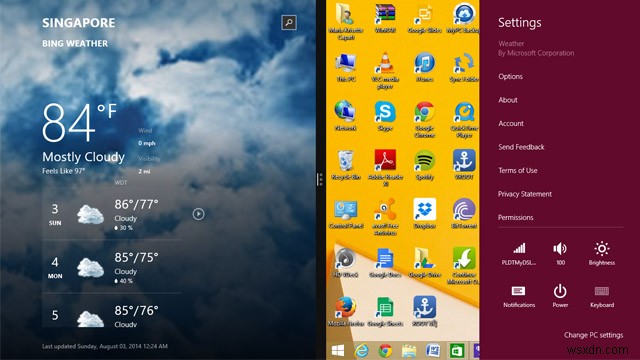This screenshot has width=640, height=360.
Task: Open the Google Sheets desktop shortcut
Action: click(x=385, y=311)
